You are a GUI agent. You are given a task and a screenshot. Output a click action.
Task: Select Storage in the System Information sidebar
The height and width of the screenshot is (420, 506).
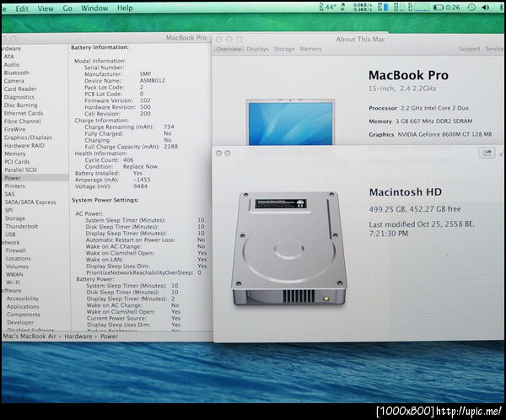[x=15, y=218]
